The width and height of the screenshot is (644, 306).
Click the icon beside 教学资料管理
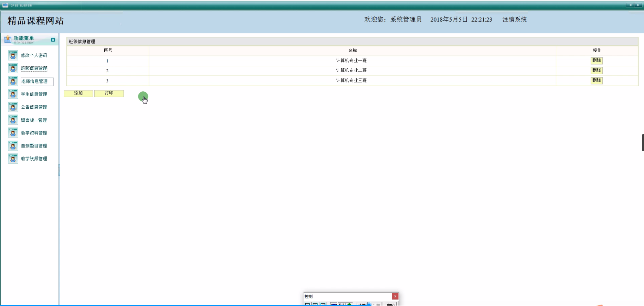[13, 133]
